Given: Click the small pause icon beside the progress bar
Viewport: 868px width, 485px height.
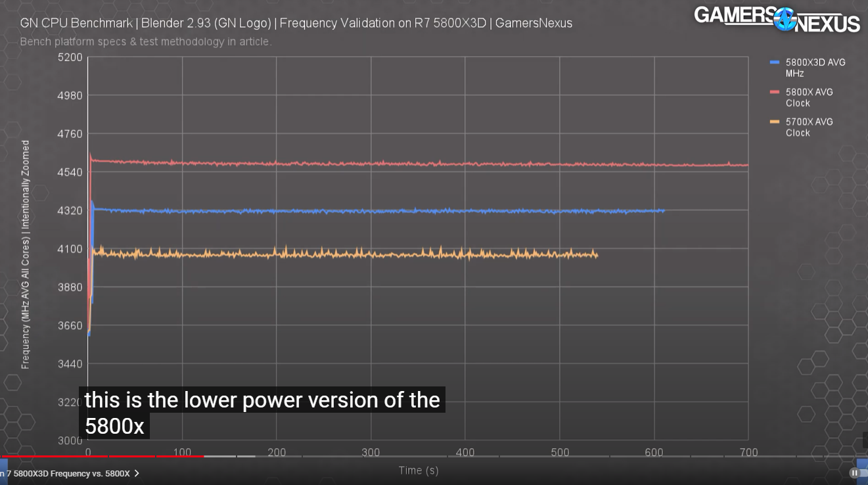Looking at the screenshot, I should [x=854, y=473].
